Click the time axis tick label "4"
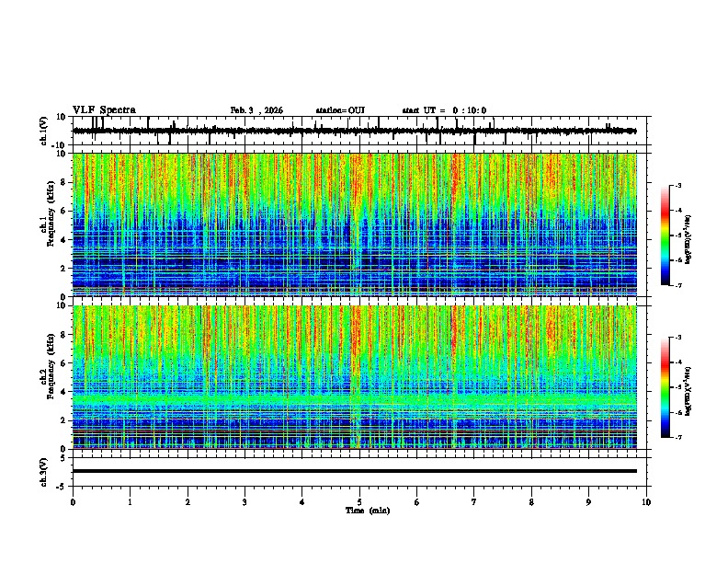The image size is (728, 563). (x=302, y=502)
